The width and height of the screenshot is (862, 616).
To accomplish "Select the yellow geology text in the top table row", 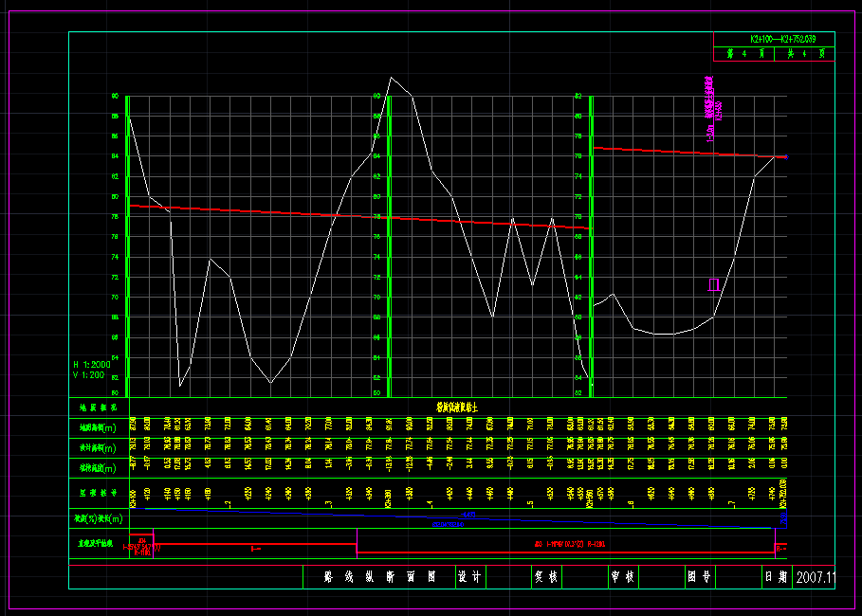I will [x=457, y=407].
